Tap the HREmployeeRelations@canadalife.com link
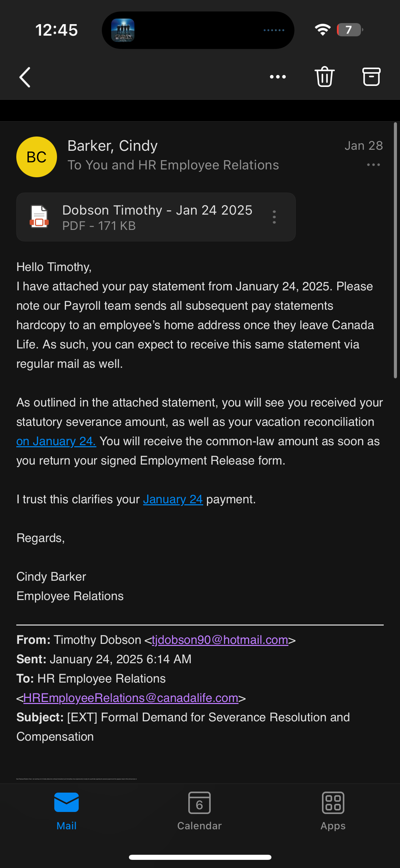Image resolution: width=400 pixels, height=868 pixels. (131, 698)
